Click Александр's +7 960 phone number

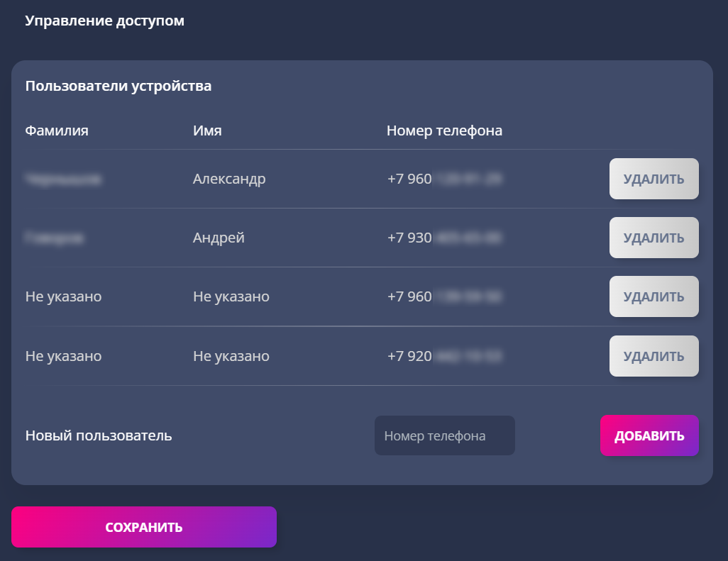tap(444, 179)
